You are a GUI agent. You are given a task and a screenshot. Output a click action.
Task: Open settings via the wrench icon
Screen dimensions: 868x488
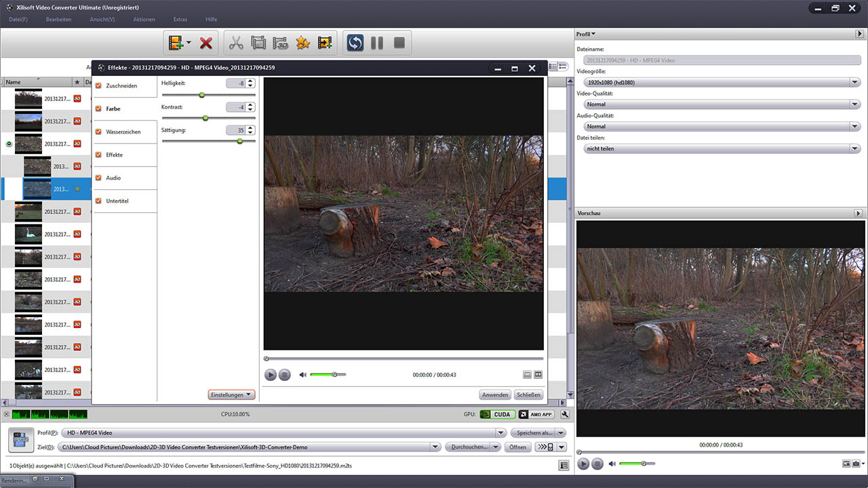(565, 414)
